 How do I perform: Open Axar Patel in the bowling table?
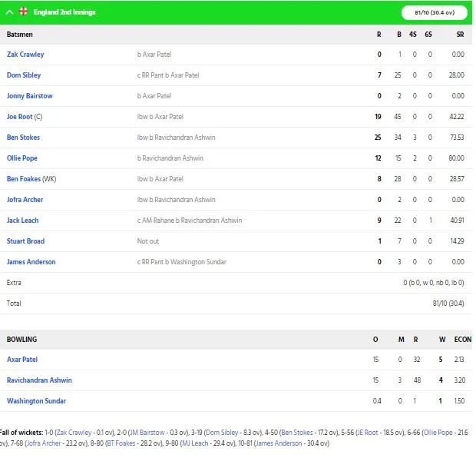click(22, 359)
